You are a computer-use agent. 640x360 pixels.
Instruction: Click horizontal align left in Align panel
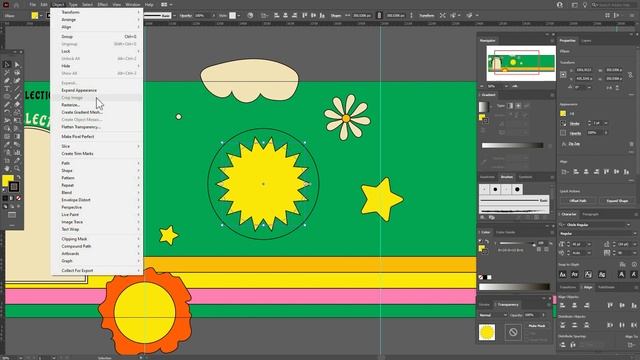563,305
